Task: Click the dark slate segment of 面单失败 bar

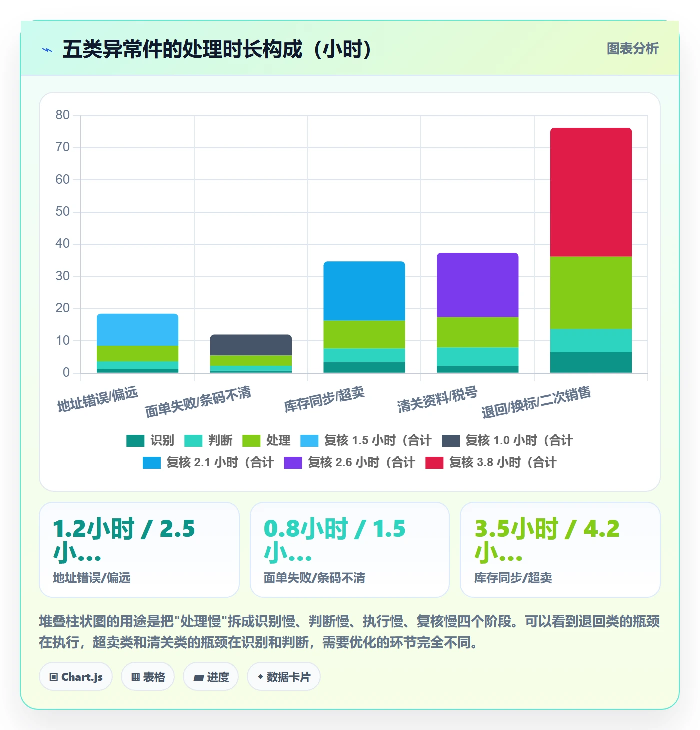Action: tap(251, 345)
